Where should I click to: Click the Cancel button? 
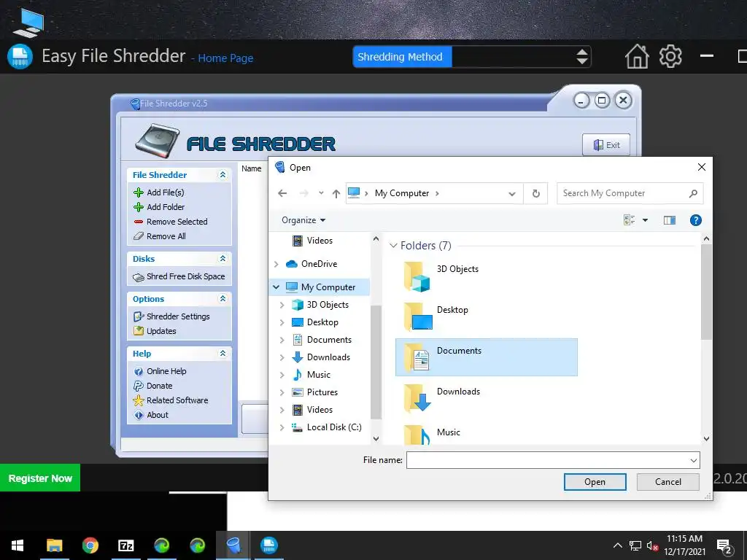(x=668, y=482)
